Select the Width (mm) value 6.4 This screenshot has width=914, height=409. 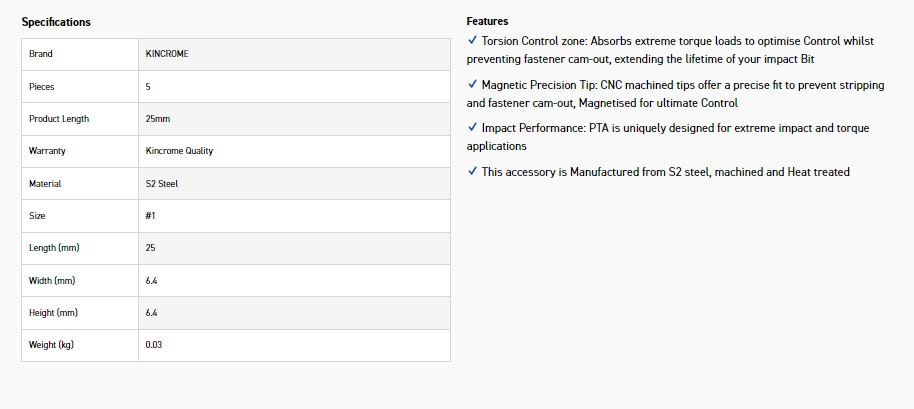pyautogui.click(x=151, y=281)
